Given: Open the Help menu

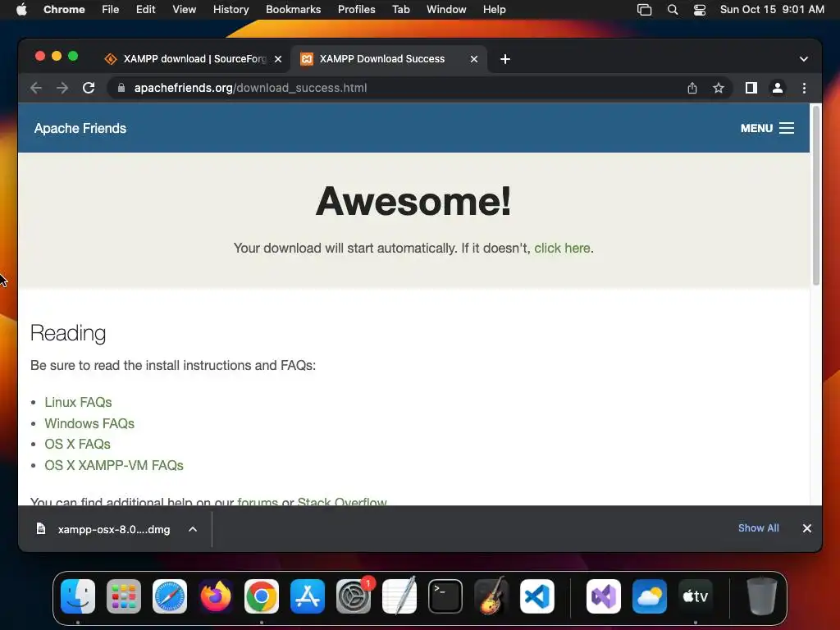Looking at the screenshot, I should [494, 10].
